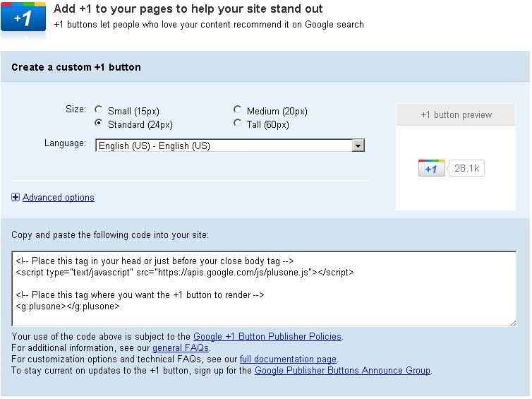532x399 pixels.
Task: Click the code text area resize handle
Action: point(512,322)
